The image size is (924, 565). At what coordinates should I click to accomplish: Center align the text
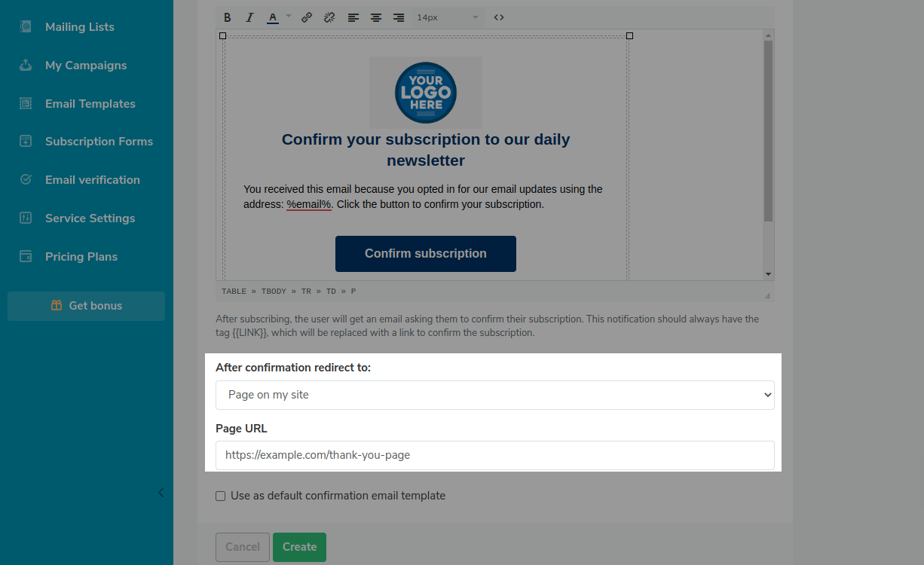coord(375,17)
